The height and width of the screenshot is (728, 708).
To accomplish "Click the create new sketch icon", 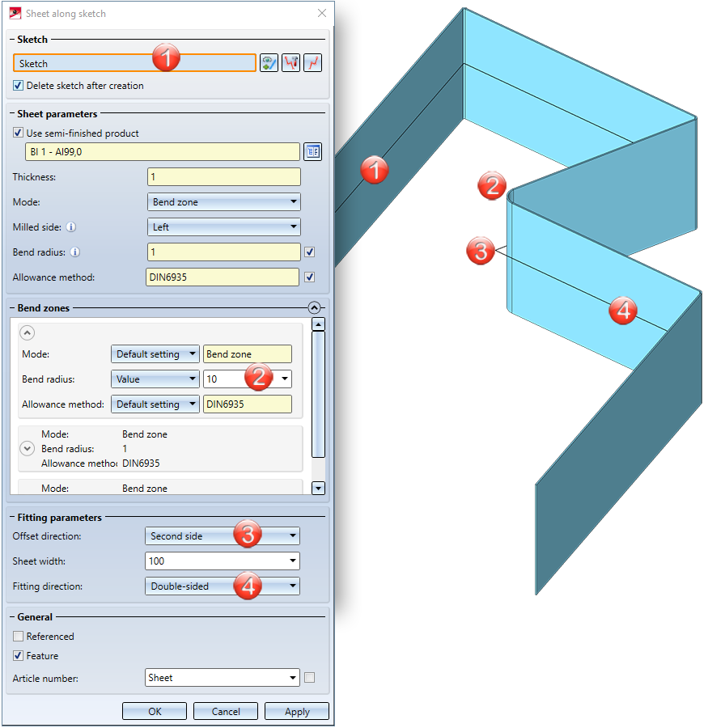I will (312, 62).
